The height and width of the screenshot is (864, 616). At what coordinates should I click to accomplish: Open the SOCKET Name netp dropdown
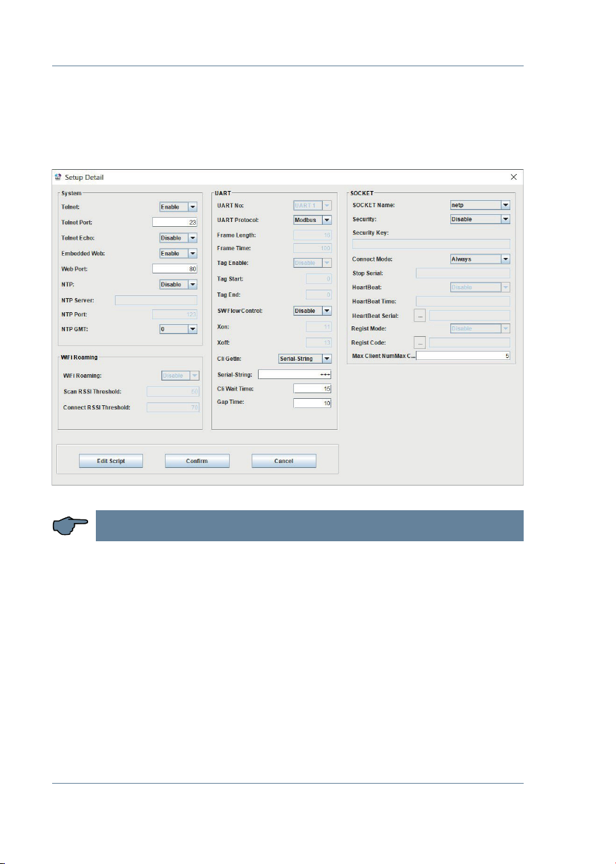click(x=480, y=205)
